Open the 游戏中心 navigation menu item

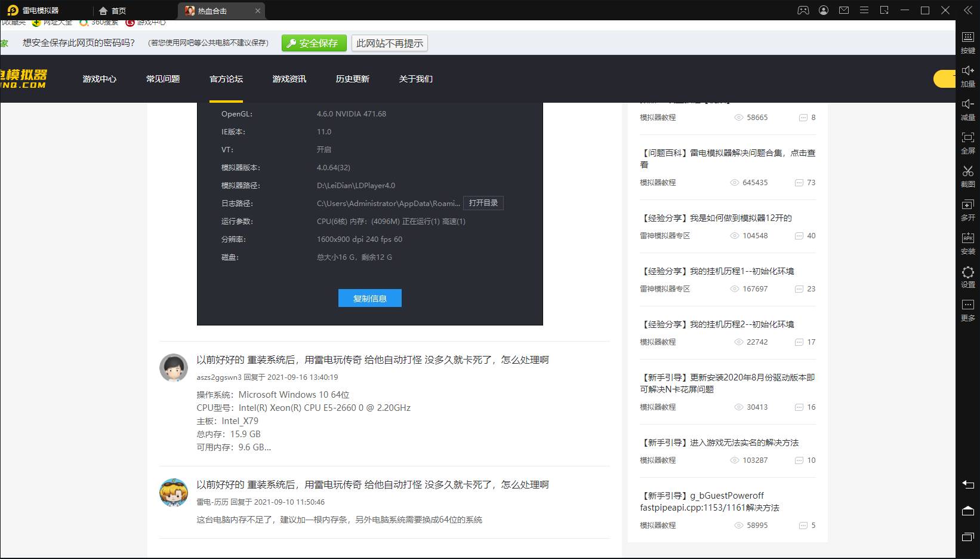100,79
